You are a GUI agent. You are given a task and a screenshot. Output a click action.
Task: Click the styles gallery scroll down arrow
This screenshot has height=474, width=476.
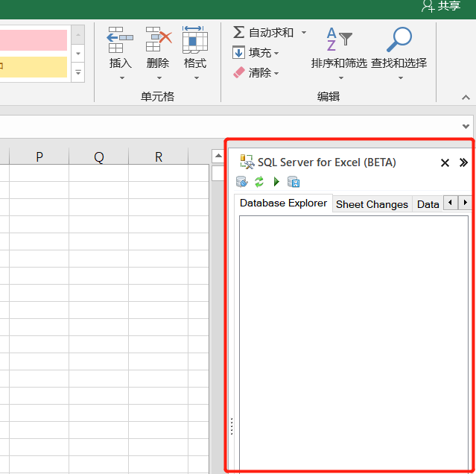click(x=78, y=54)
